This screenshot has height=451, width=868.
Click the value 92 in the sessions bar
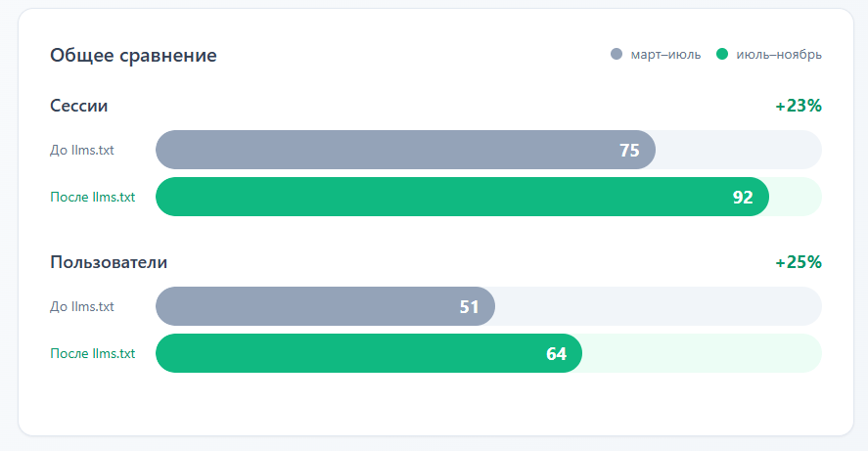point(743,197)
